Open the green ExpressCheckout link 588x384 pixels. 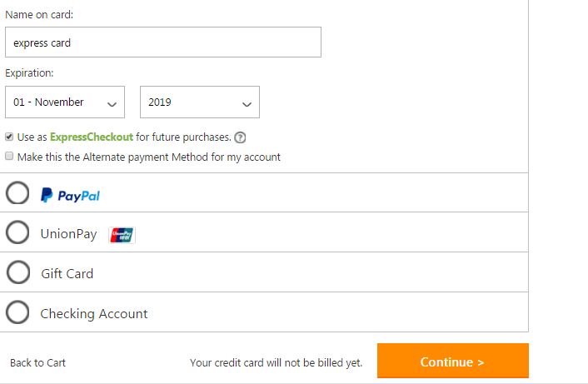coord(92,138)
